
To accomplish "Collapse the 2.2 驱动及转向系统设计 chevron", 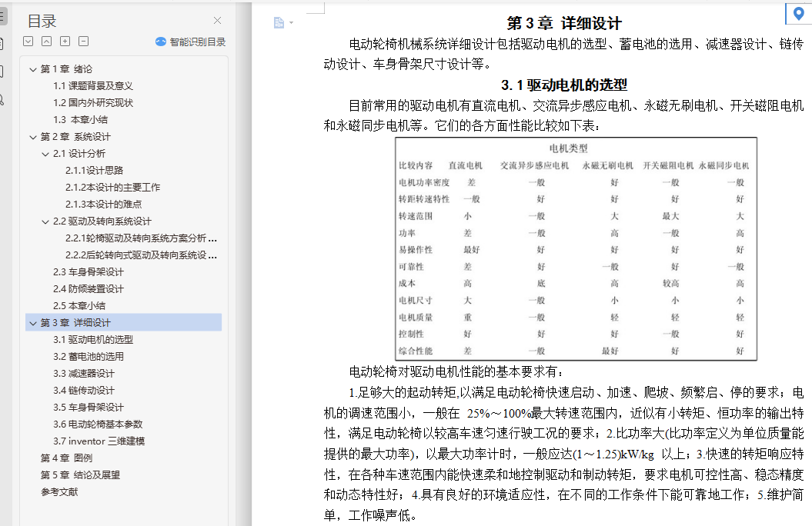I will 45,222.
